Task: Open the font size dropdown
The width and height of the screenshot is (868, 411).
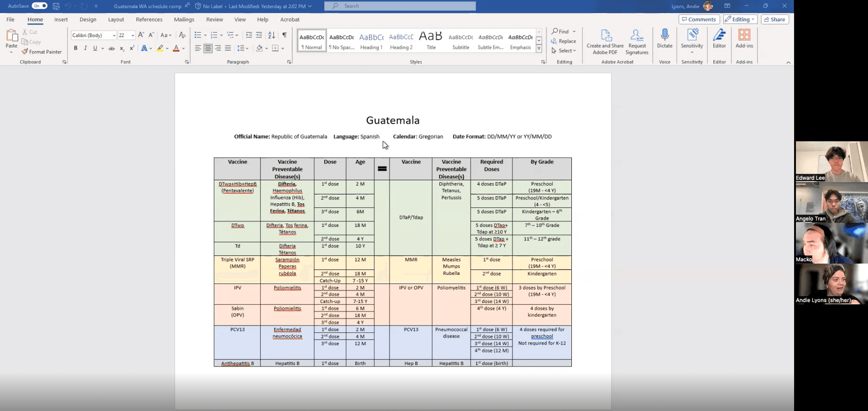Action: (x=132, y=36)
